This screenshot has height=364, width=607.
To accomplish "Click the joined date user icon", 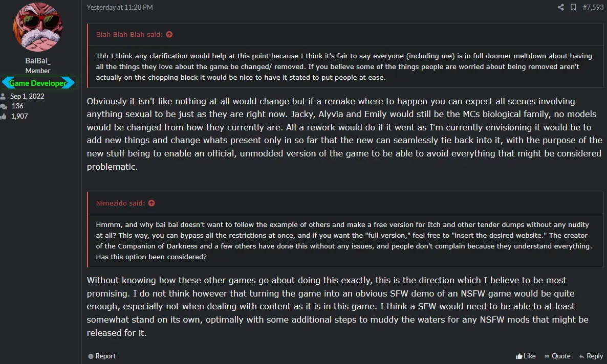I will pyautogui.click(x=3, y=96).
